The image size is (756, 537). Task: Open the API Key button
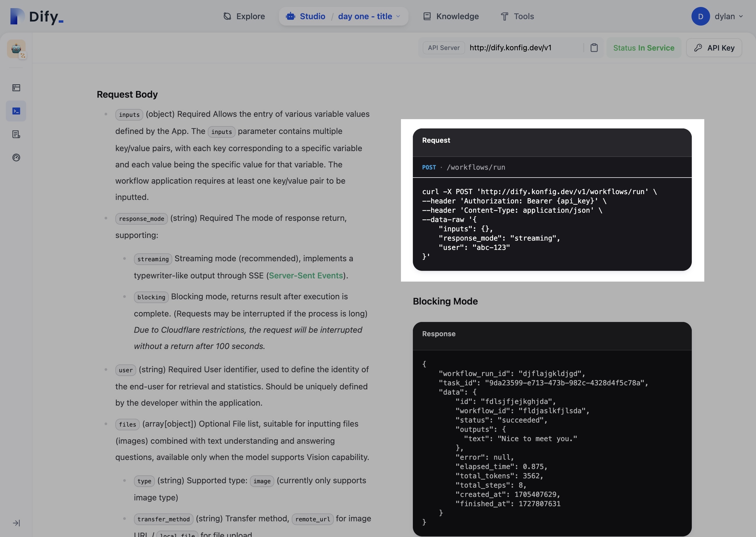(x=714, y=48)
